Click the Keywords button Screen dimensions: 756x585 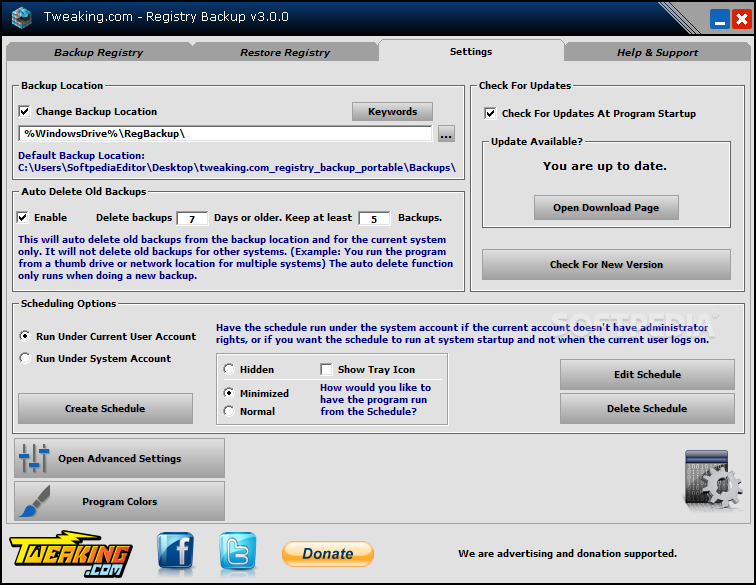click(392, 111)
